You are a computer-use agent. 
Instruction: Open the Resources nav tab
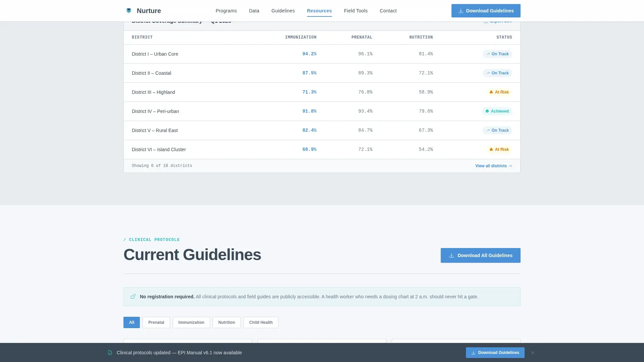[319, 11]
